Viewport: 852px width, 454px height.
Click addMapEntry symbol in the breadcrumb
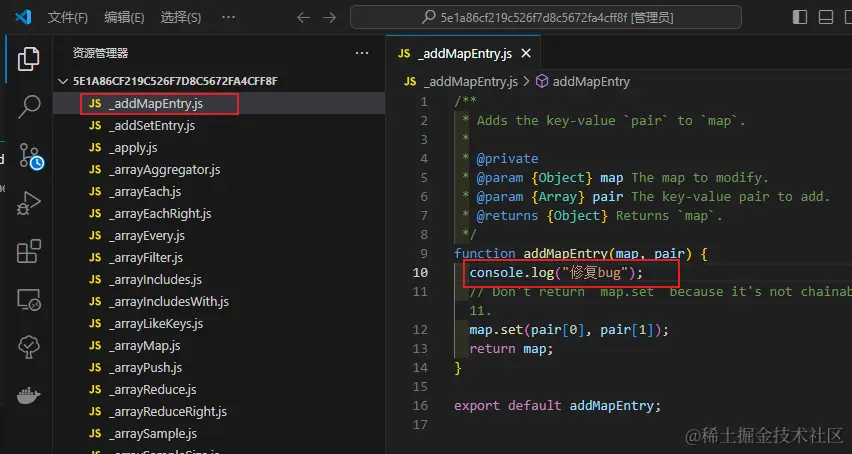point(591,81)
